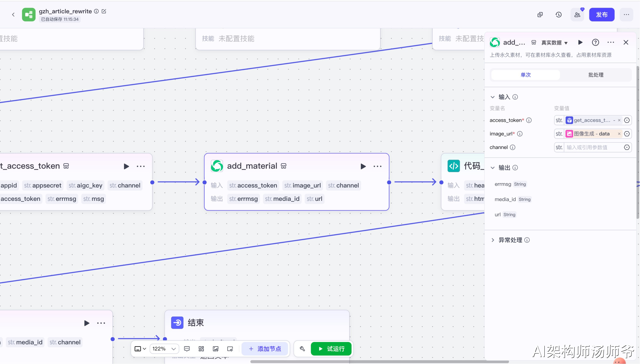This screenshot has height=364, width=640.
Task: Open the 122% zoom level dropdown
Action: click(164, 349)
